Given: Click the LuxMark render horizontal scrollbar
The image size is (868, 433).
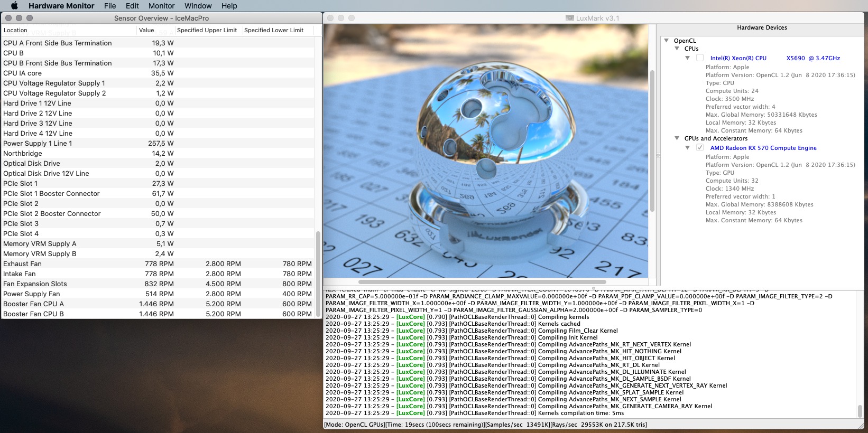Looking at the screenshot, I should 482,282.
